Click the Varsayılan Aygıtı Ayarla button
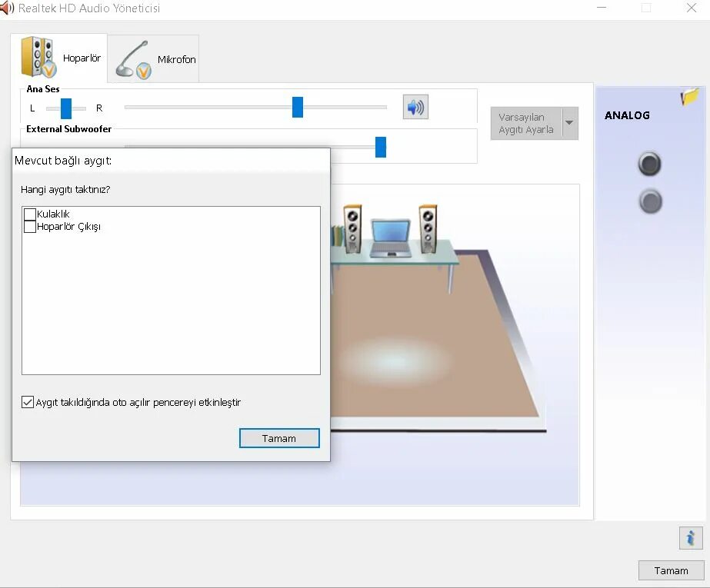The width and height of the screenshot is (710, 588). (526, 123)
